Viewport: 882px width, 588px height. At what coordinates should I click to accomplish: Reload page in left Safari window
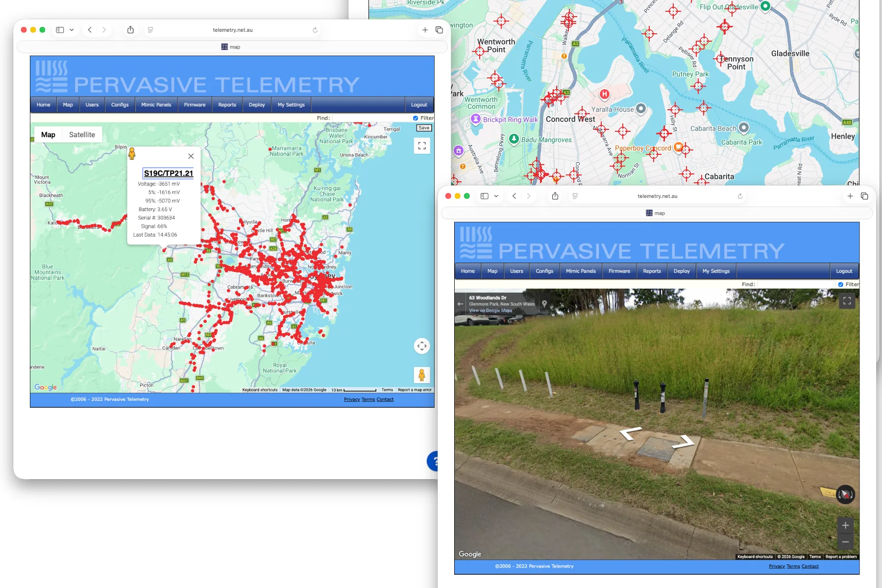[x=315, y=30]
